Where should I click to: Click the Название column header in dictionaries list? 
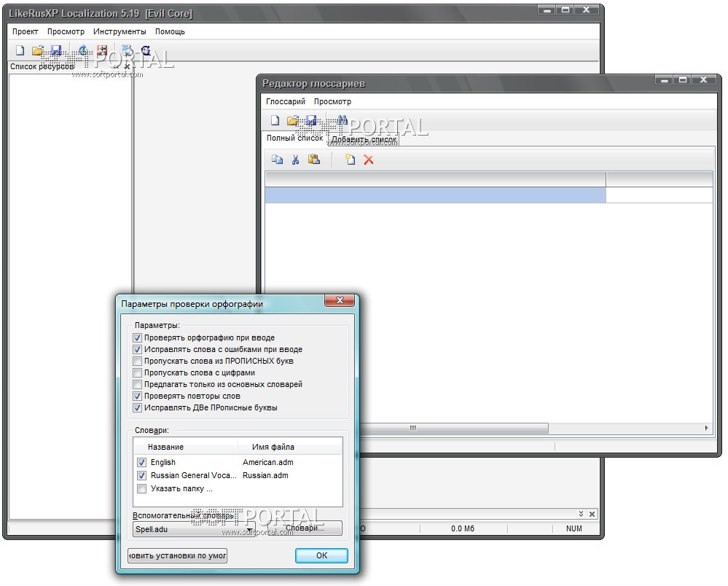[x=186, y=447]
